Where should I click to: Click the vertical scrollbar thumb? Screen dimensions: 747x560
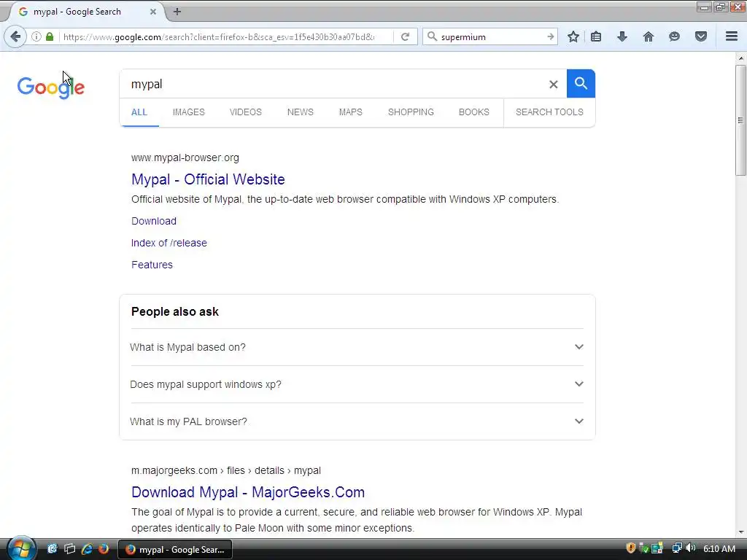[x=740, y=120]
